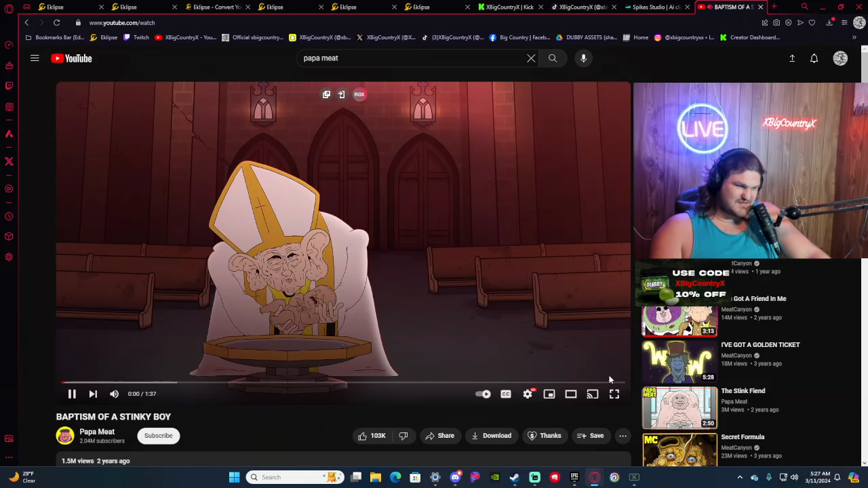Open YouTube notifications bell
This screenshot has width=868, height=488.
coord(814,58)
